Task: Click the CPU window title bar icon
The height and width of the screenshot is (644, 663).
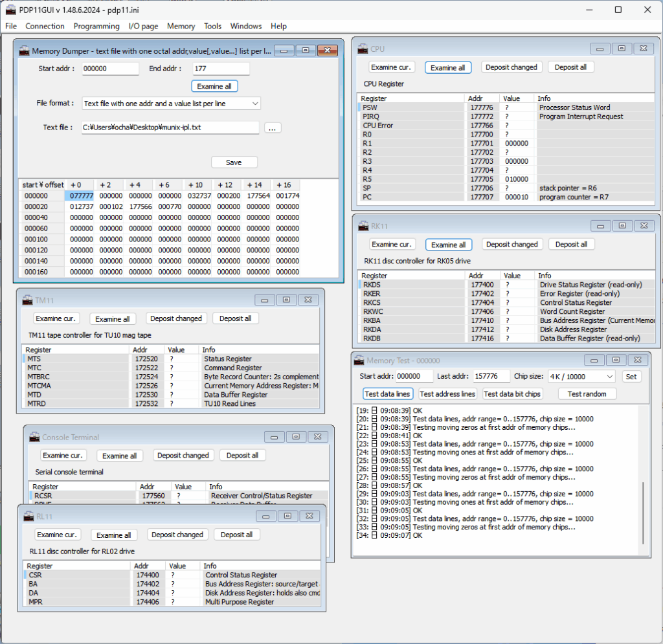Action: click(x=363, y=49)
